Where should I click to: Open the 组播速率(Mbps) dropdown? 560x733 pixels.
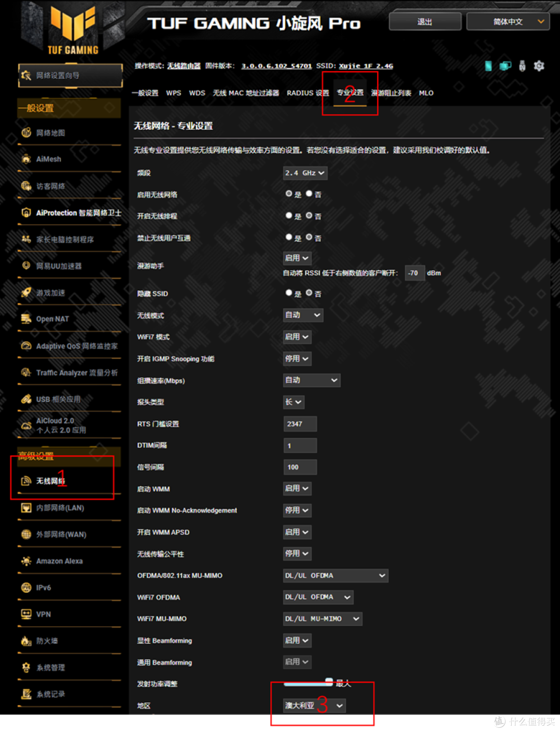312,380
